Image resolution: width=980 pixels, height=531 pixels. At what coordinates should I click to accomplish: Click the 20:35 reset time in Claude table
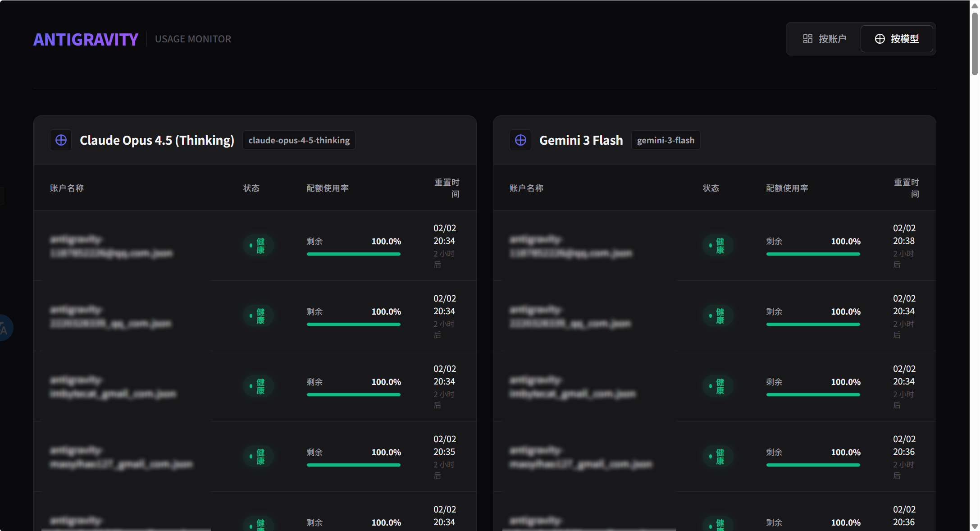point(444,452)
